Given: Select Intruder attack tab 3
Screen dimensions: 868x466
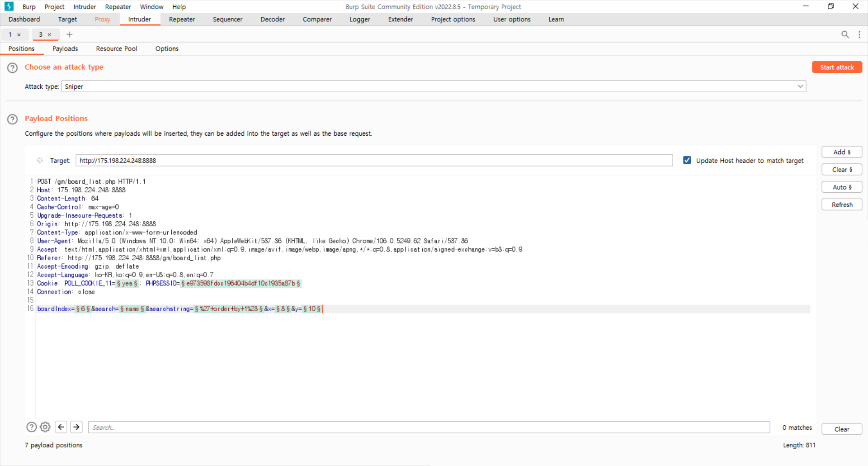Looking at the screenshot, I should 41,35.
